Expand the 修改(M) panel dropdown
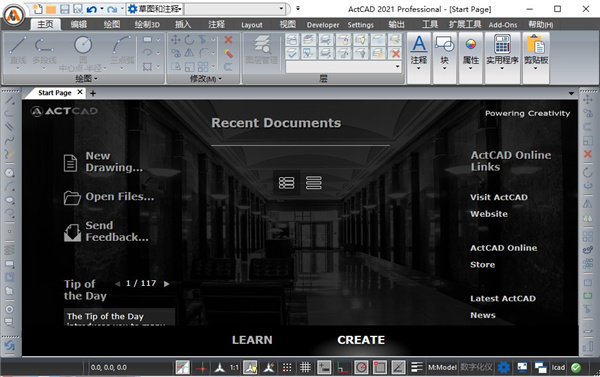 tap(206, 79)
